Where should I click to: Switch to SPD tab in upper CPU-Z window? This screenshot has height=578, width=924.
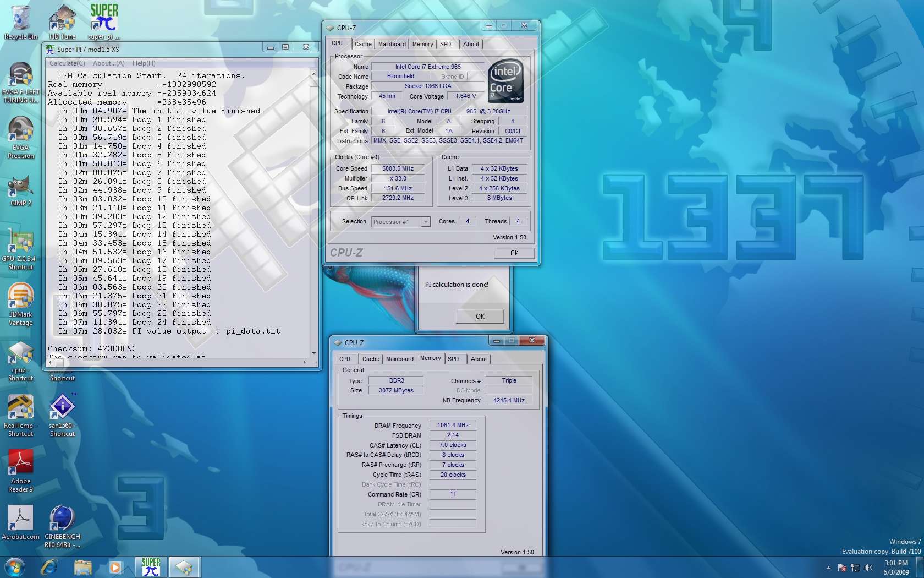(x=446, y=44)
